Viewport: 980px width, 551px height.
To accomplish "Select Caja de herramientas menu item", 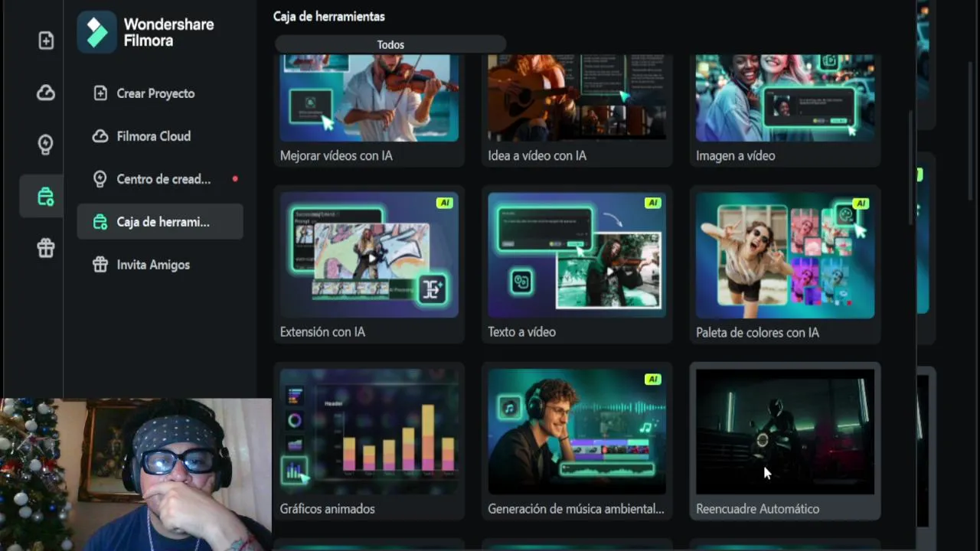I will 160,222.
